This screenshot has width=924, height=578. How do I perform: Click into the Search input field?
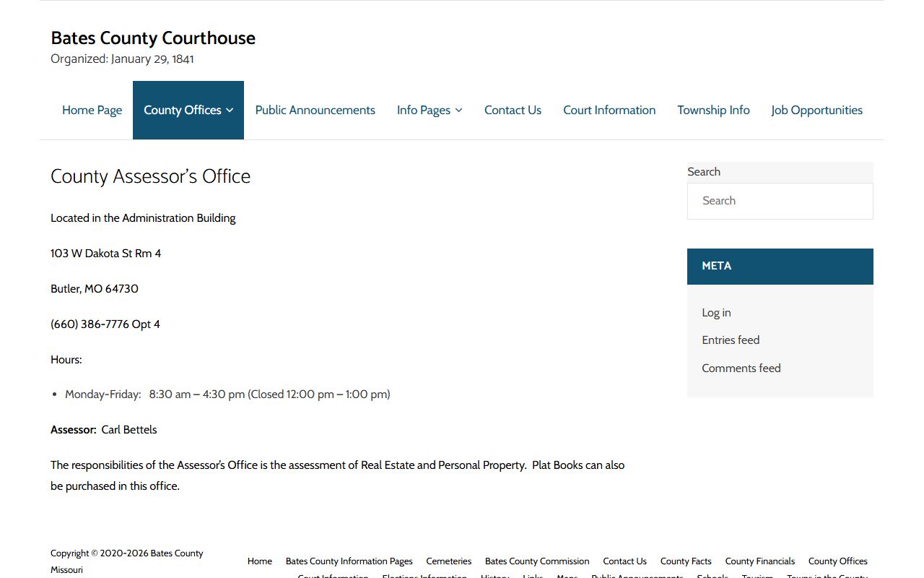(780, 201)
